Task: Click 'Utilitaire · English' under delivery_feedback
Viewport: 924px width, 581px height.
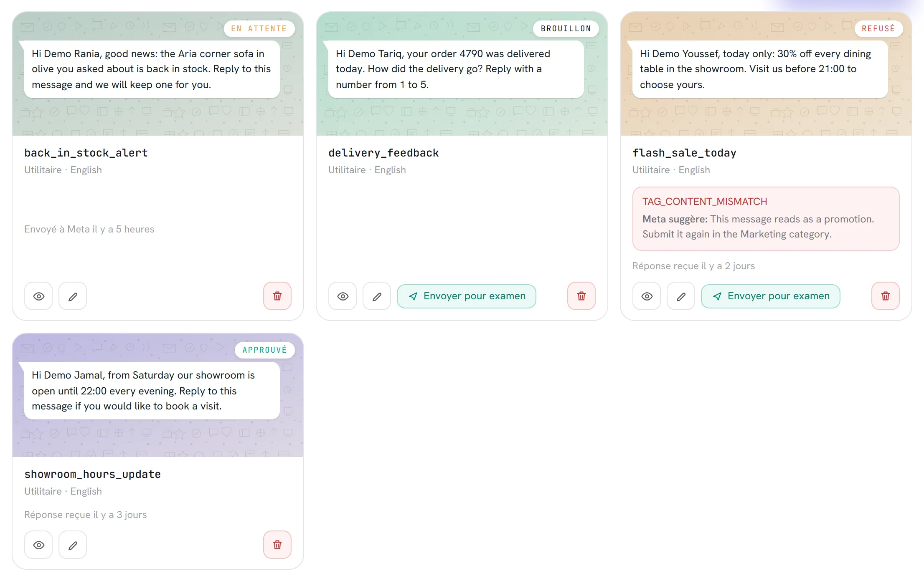Action: (x=367, y=170)
